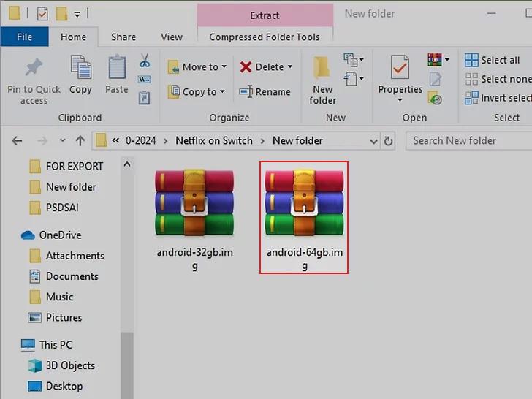Open the WinRAR Open dropdown arrow

pos(447,60)
